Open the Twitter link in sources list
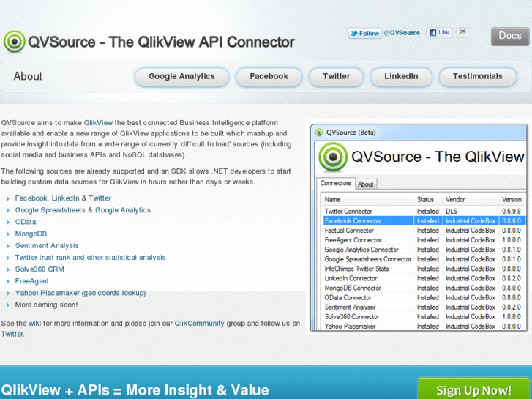The image size is (532, 399). [100, 198]
